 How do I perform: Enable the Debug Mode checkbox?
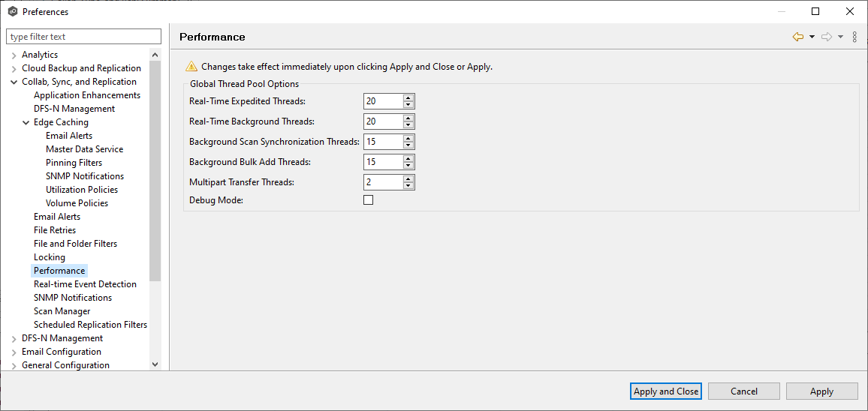(368, 200)
